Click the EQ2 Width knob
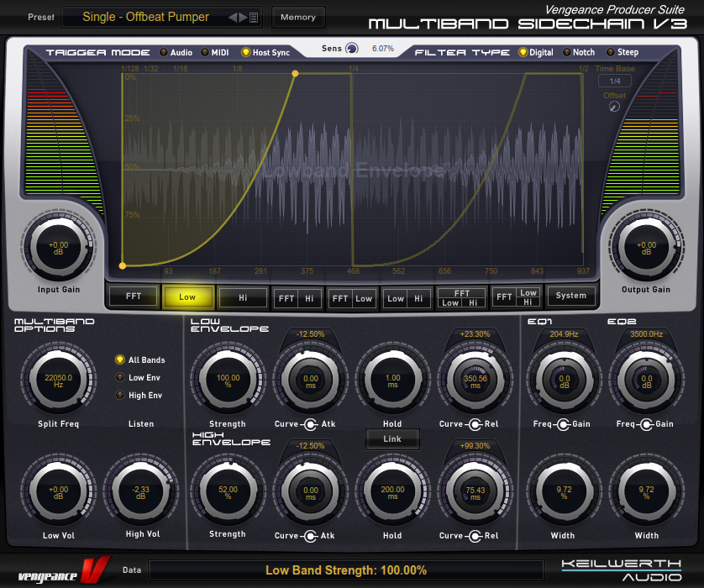This screenshot has height=588, width=704. (x=646, y=491)
